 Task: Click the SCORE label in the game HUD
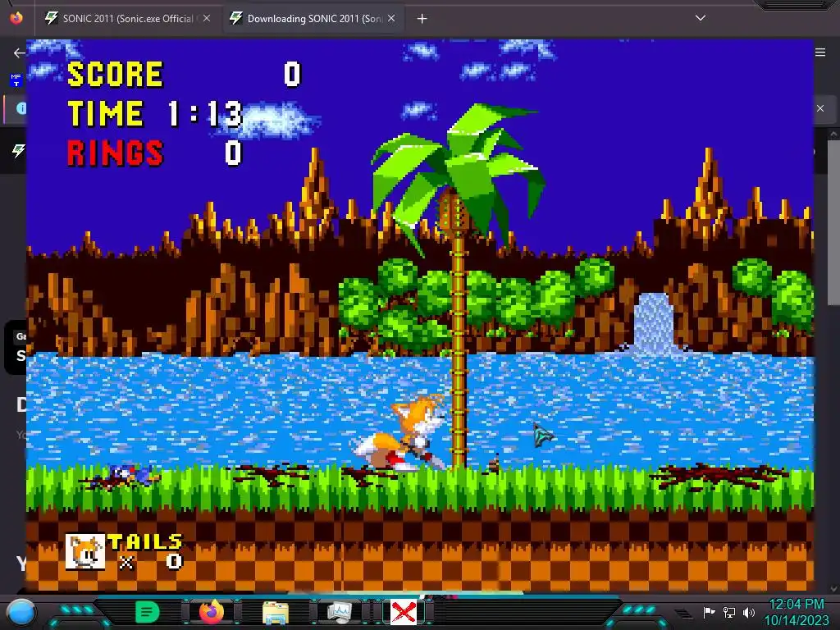pos(115,74)
